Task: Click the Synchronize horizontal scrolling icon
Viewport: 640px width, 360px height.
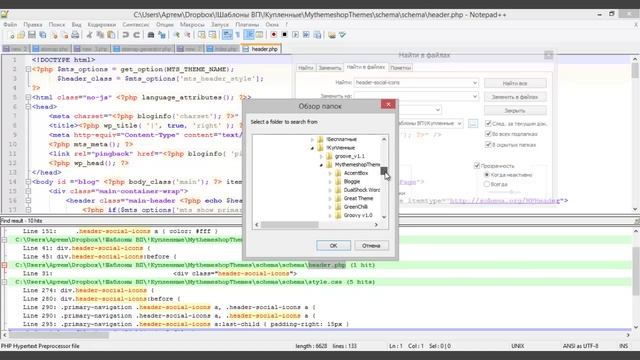Action: pyautogui.click(x=212, y=36)
